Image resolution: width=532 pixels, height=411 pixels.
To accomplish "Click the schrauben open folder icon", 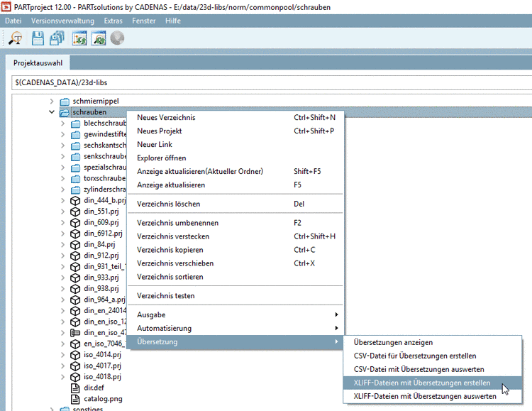I will coord(65,112).
